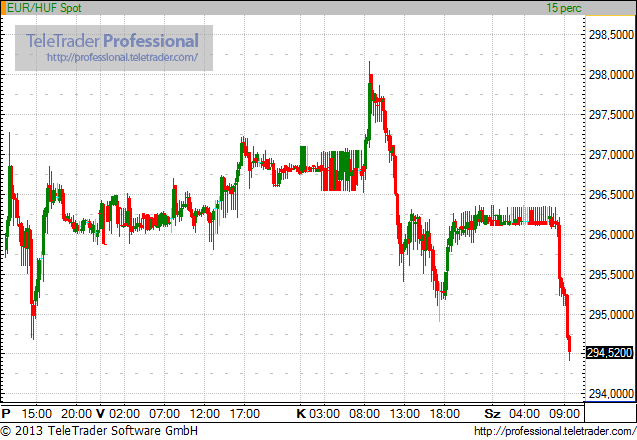
Task: Click the V day marker on time axis
Action: pos(100,414)
